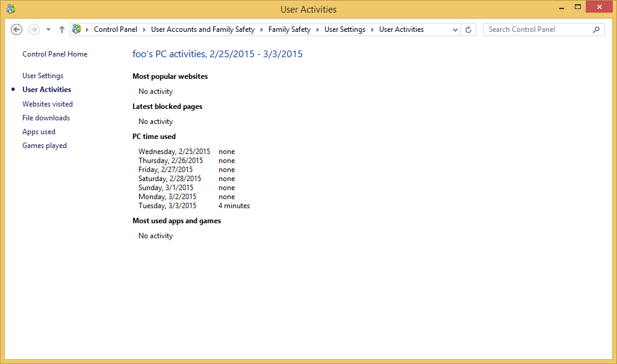Click the window icon in title bar
The height and width of the screenshot is (364, 617).
(11, 9)
